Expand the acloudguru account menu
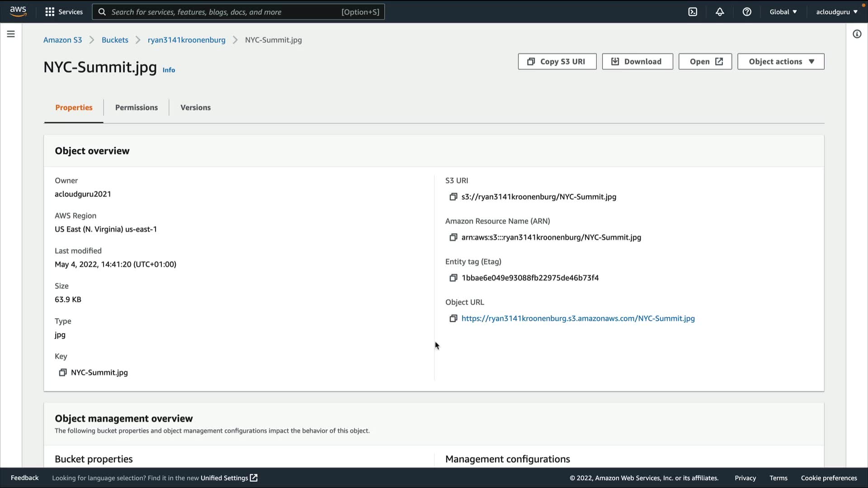The image size is (868, 488). [836, 12]
